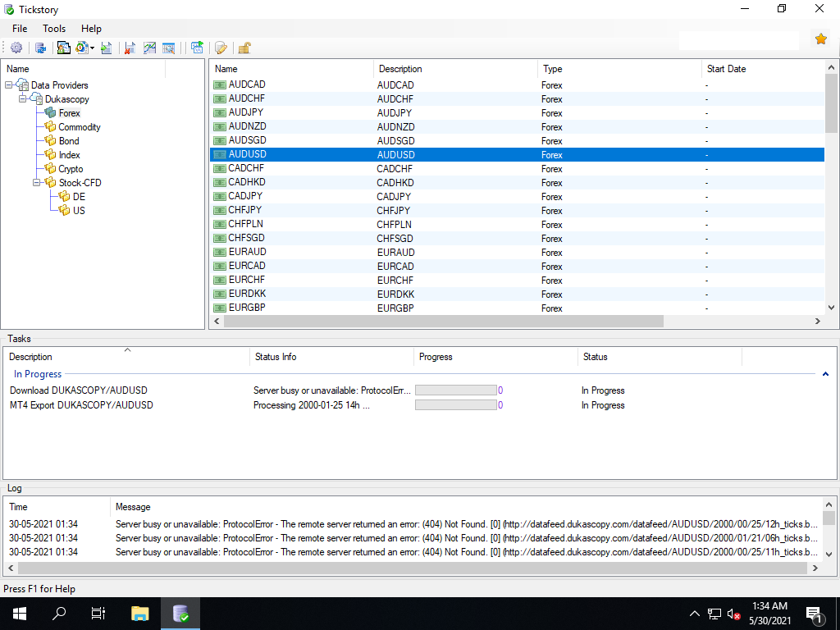
Task: Select Bond folder in the tree
Action: tap(69, 141)
